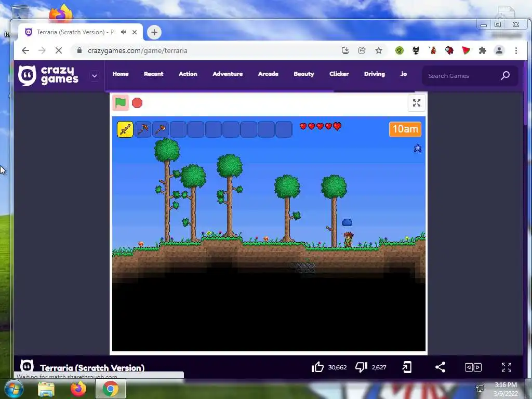Select the sword in the hotbar

pos(125,129)
